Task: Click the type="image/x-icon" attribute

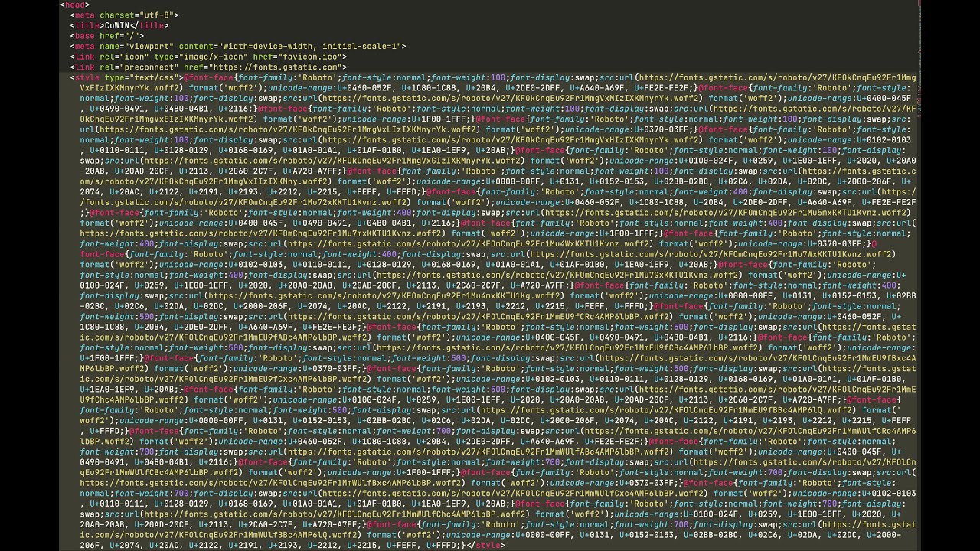Action: (201, 57)
